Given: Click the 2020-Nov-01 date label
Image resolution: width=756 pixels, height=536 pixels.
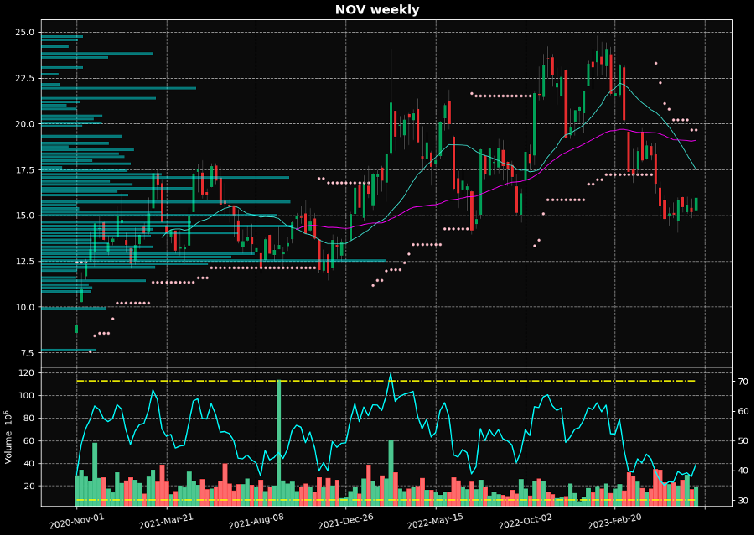Looking at the screenshot, I should tap(76, 521).
